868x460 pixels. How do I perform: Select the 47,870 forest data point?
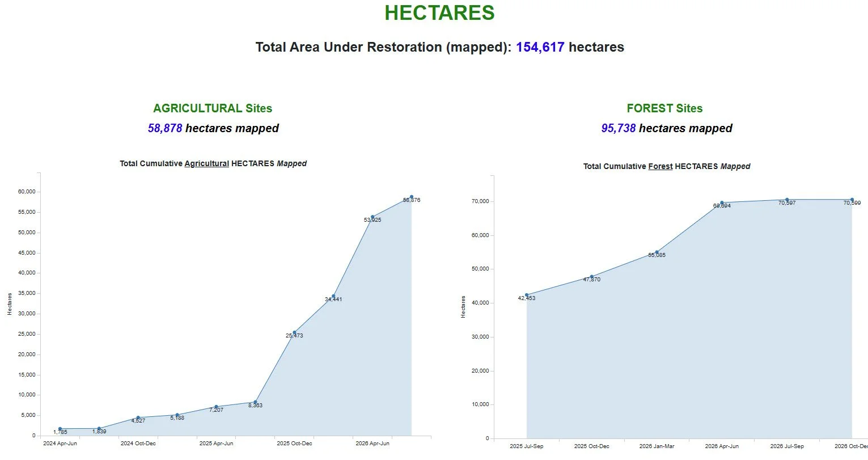(592, 277)
